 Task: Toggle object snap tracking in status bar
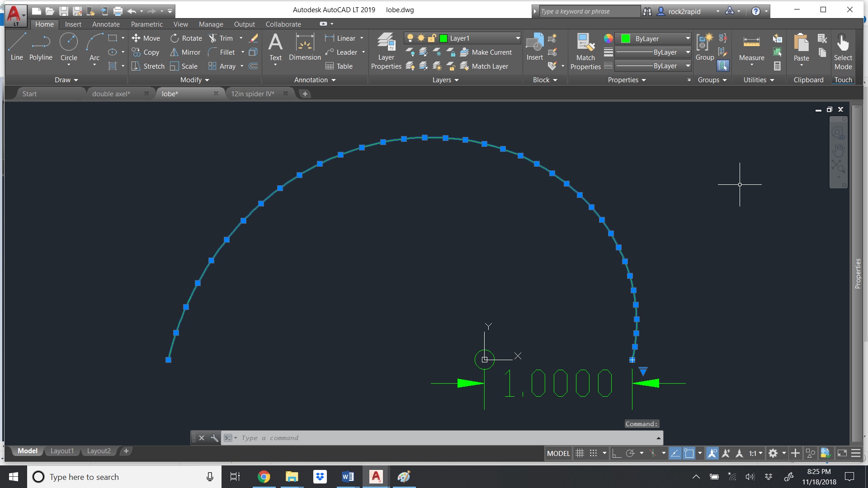coord(675,453)
